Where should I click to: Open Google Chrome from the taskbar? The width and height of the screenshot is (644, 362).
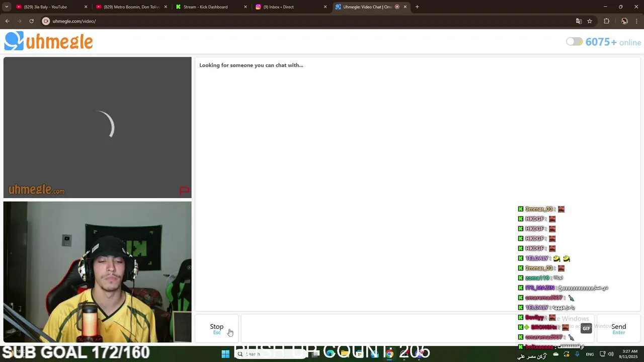(389, 354)
